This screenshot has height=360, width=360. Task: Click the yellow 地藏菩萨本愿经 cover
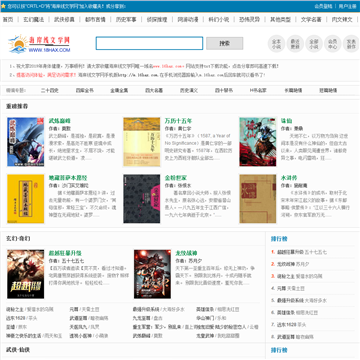point(26,199)
